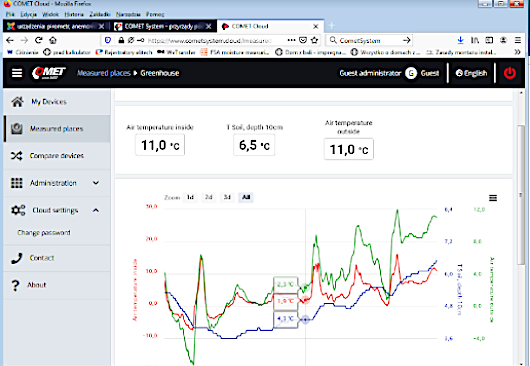Screen dimensions: 530x366
Task: Select the All zoom range
Action: 246,197
